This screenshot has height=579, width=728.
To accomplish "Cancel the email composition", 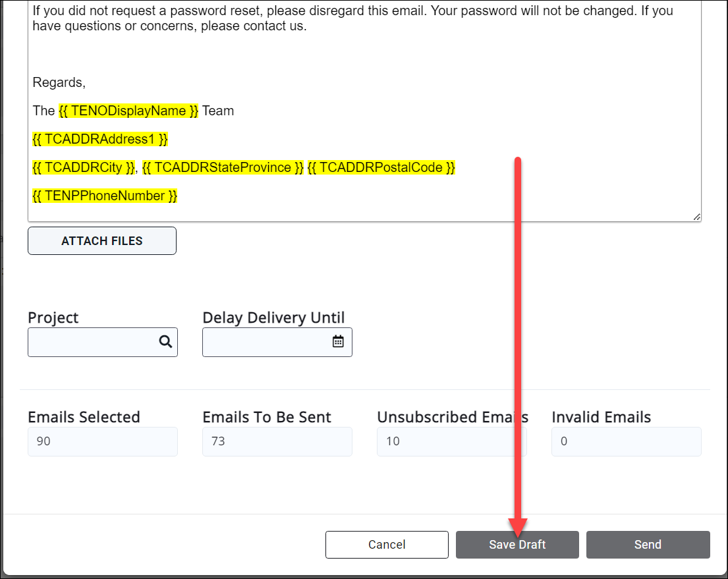I will click(387, 544).
